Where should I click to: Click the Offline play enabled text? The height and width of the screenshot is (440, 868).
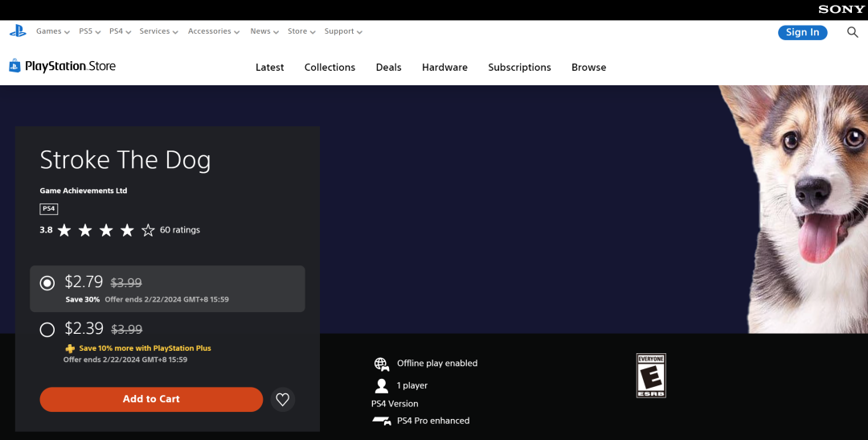[x=437, y=364]
